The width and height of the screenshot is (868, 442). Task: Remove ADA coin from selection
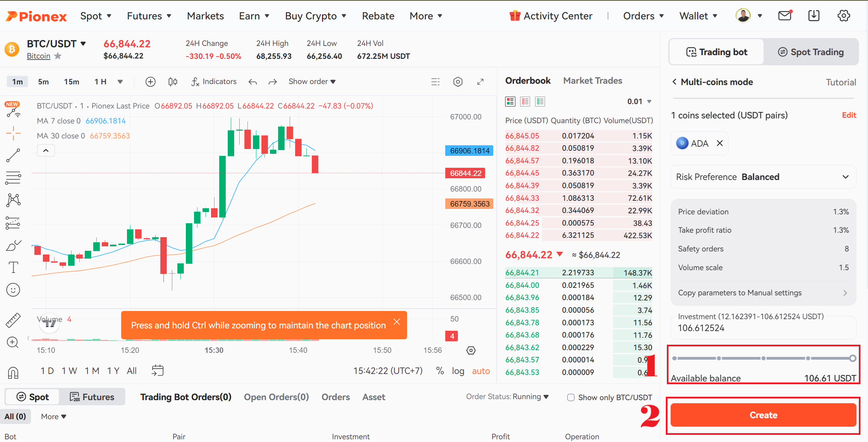click(x=720, y=143)
